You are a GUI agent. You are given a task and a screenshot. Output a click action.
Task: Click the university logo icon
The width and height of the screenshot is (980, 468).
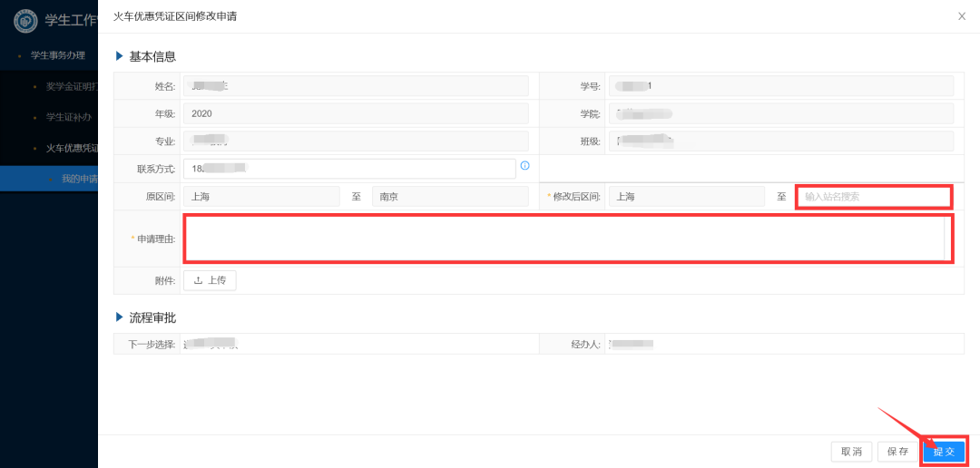pyautogui.click(x=25, y=20)
